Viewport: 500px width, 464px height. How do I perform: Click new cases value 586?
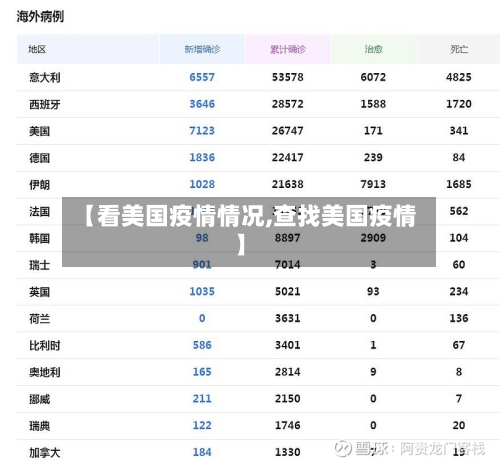tap(202, 345)
